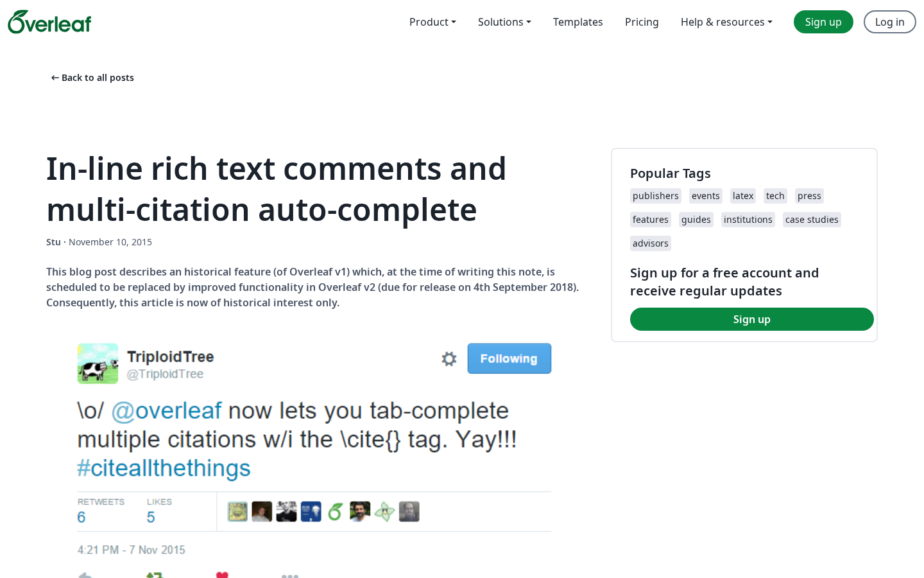
Task: Click the first liker avatar in the tweet
Action: 237,512
